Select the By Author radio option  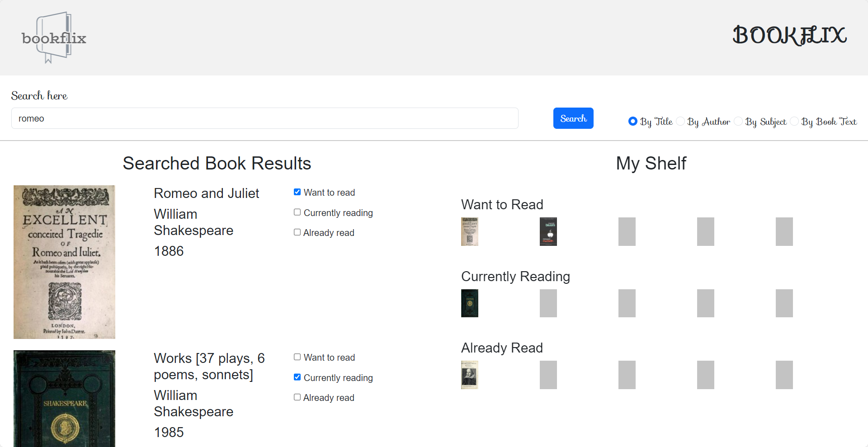[x=680, y=121]
